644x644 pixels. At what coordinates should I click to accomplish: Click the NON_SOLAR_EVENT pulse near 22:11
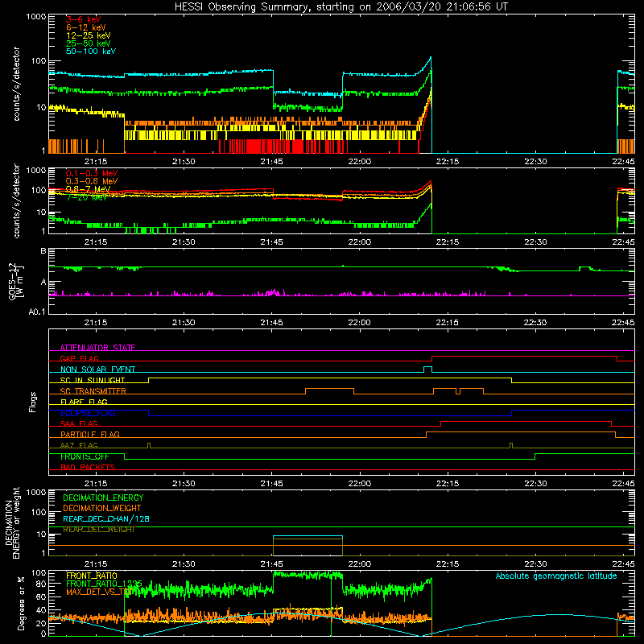coord(427,367)
